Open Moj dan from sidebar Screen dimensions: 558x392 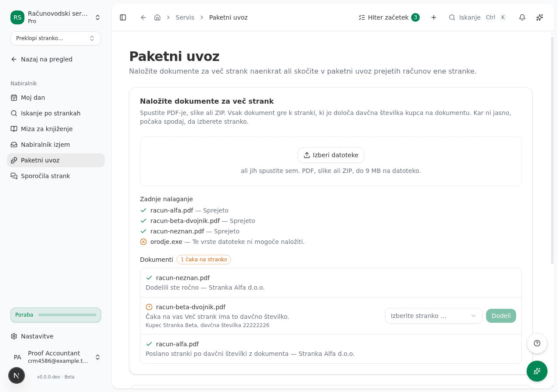[56, 98]
